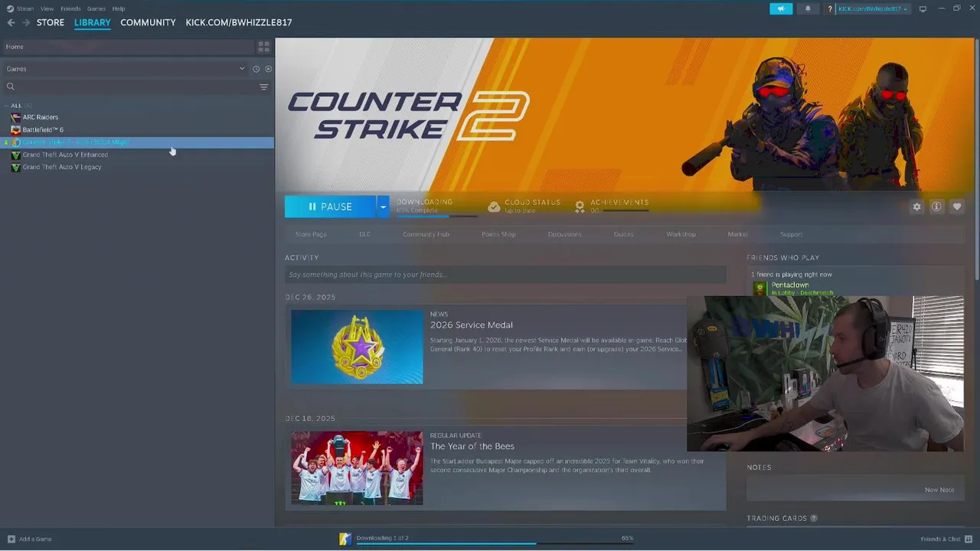Open the Guides link
The image size is (980, 551).
point(623,234)
